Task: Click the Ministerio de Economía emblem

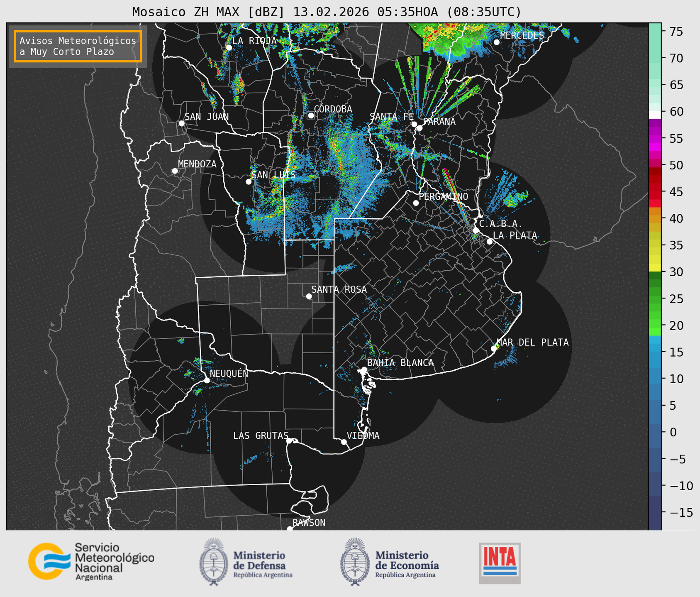Action: click(355, 562)
